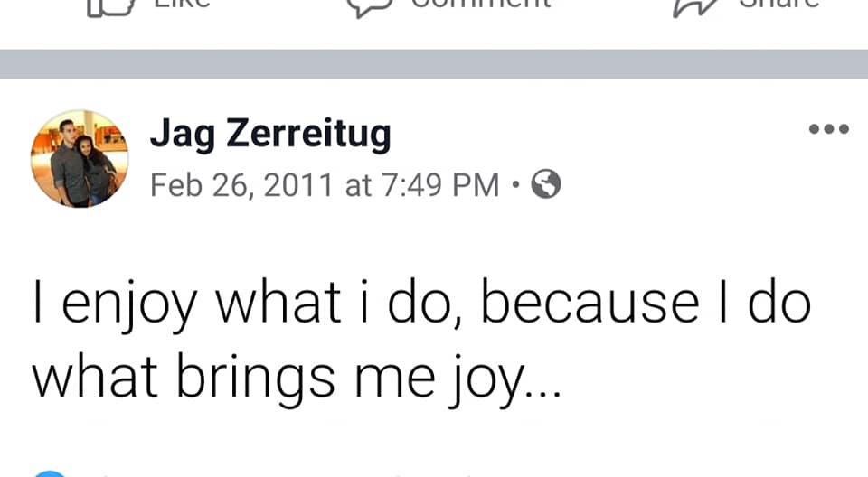Image resolution: width=868 pixels, height=477 pixels.
Task: Click the Share label above the post
Action: 779,5
